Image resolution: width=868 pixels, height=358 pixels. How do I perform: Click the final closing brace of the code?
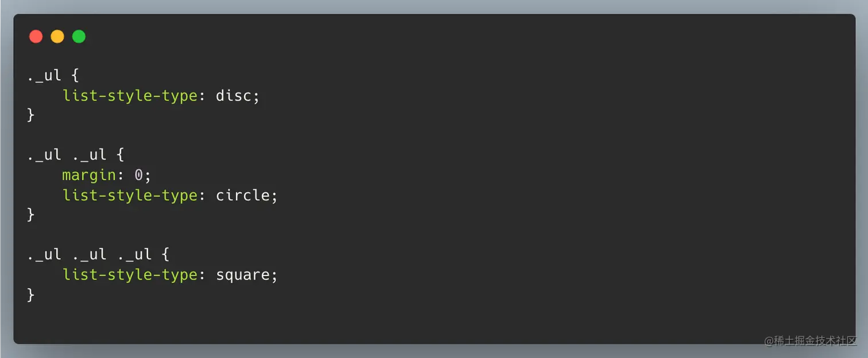click(x=31, y=295)
